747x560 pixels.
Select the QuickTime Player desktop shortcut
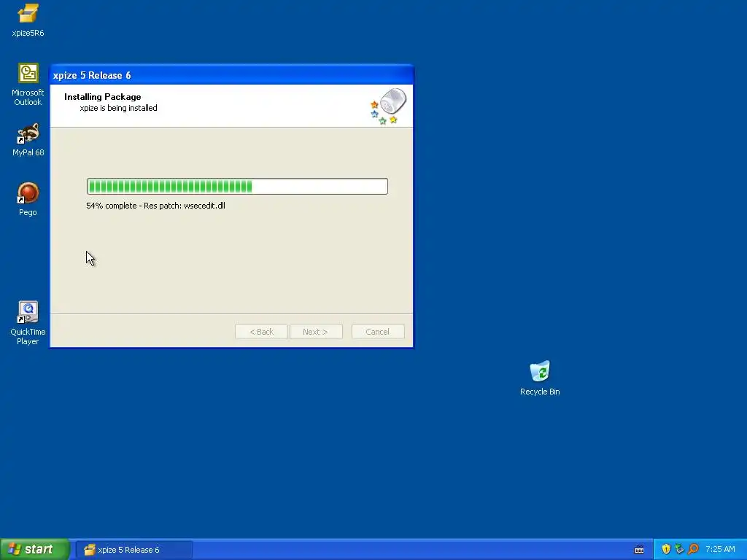click(x=28, y=323)
